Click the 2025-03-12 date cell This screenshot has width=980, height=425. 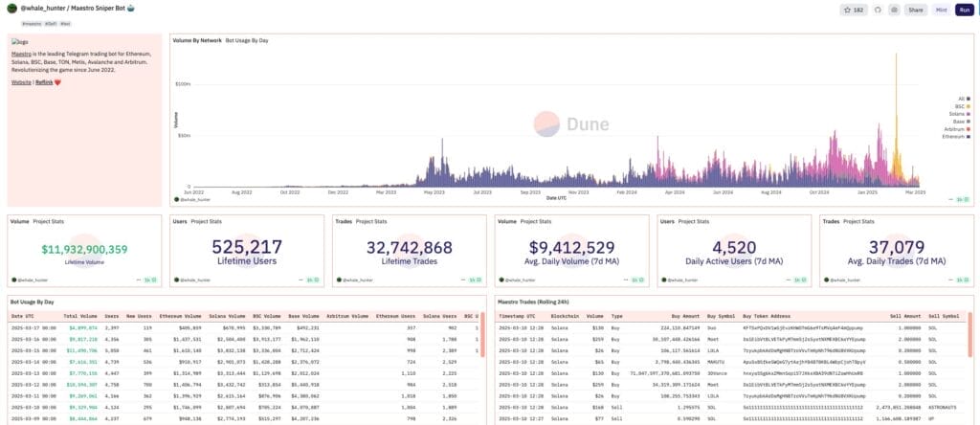tap(33, 385)
